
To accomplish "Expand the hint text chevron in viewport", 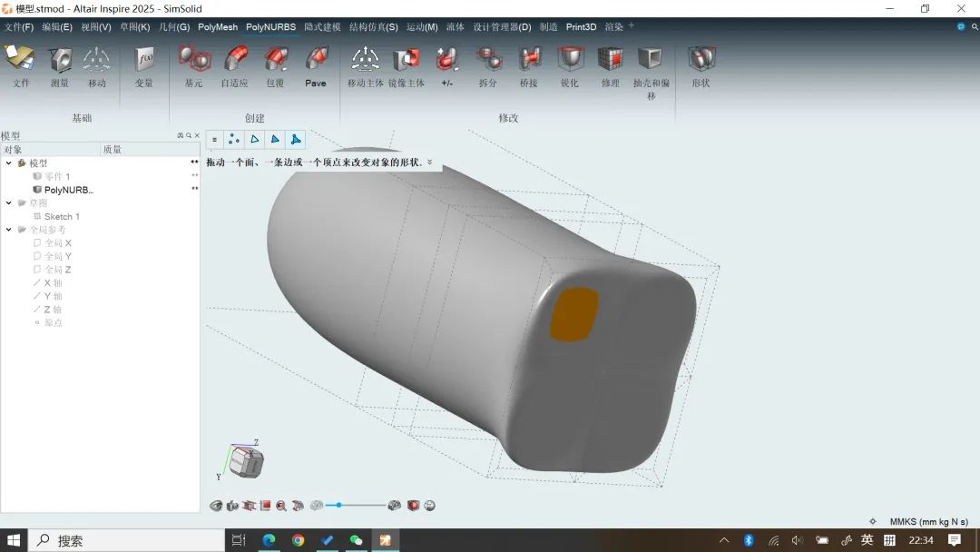I will click(430, 163).
